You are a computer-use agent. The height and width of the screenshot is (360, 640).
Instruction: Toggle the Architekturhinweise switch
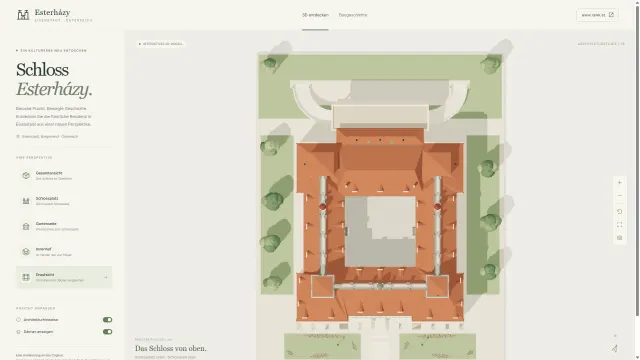pos(107,320)
